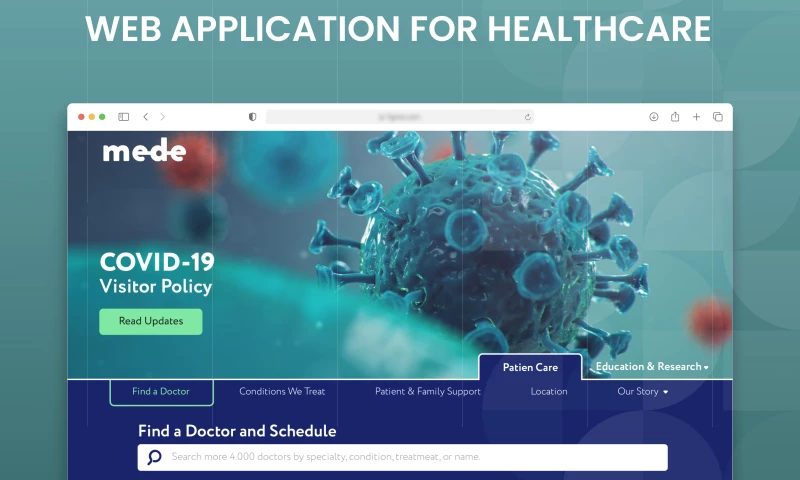Click the COVID-19 heading text
Viewport: 800px width, 480px height.
(157, 262)
